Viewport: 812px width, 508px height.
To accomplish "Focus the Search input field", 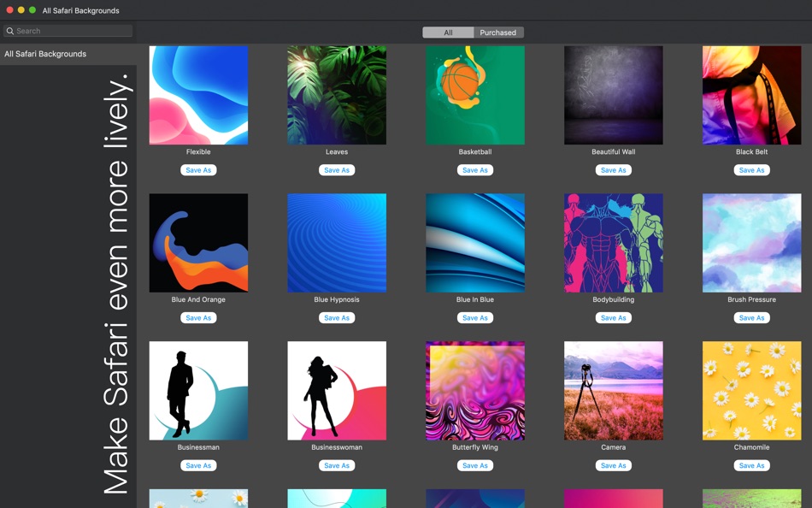I will click(68, 31).
